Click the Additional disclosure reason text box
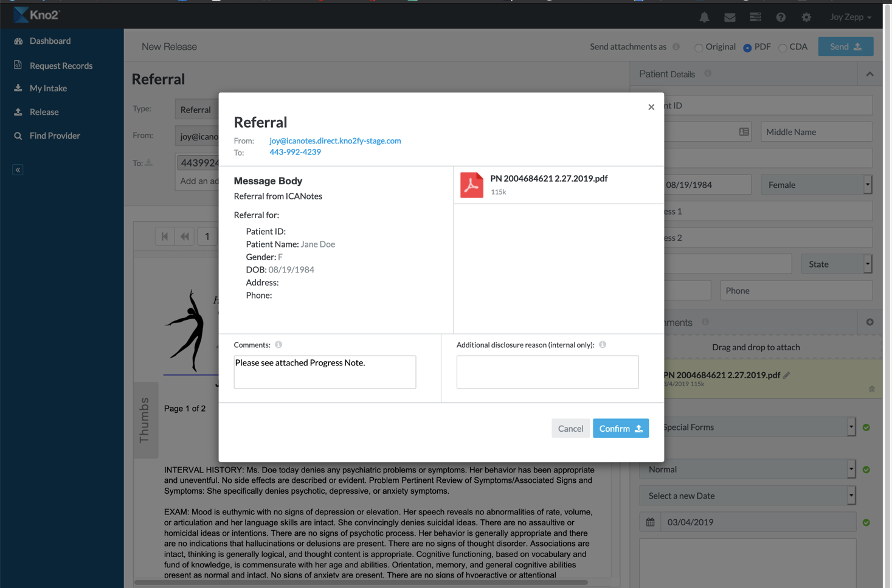892x588 pixels. [547, 372]
